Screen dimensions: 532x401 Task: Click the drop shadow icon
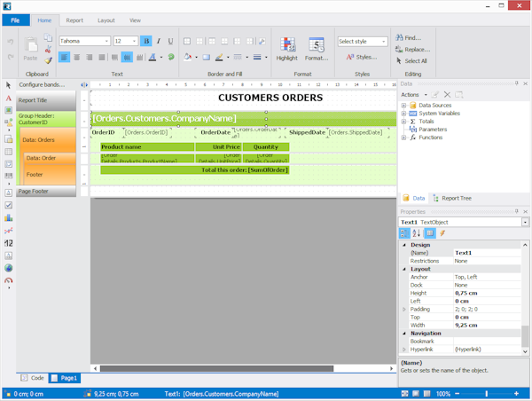click(207, 57)
